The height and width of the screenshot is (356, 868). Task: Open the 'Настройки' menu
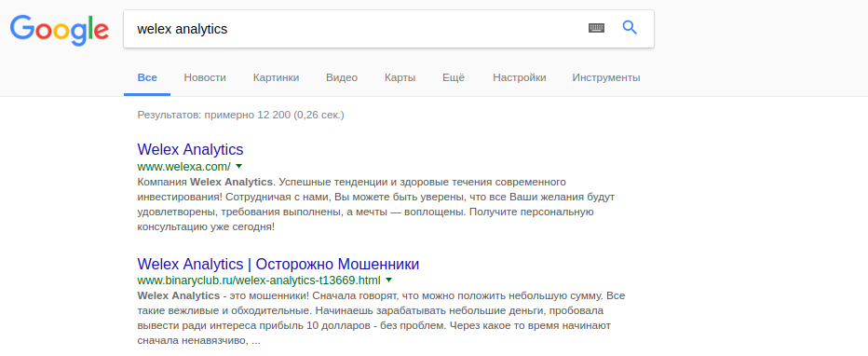(x=520, y=77)
